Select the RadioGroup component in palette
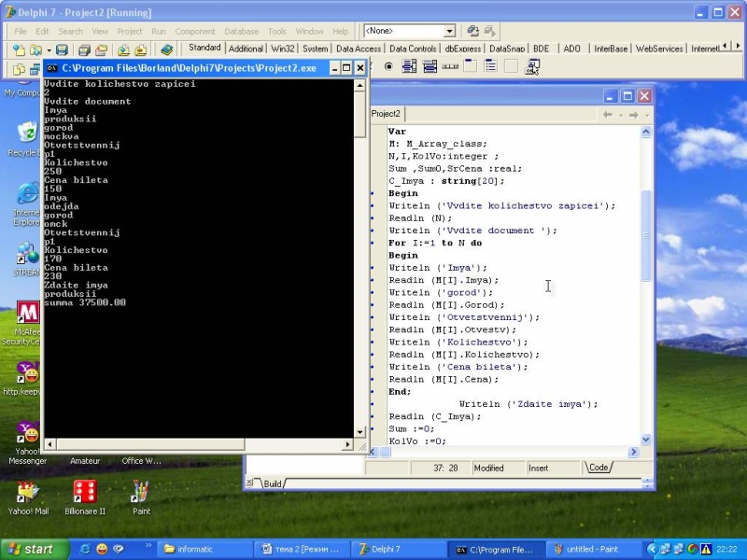Viewport: 747px width, 560px height. (491, 66)
